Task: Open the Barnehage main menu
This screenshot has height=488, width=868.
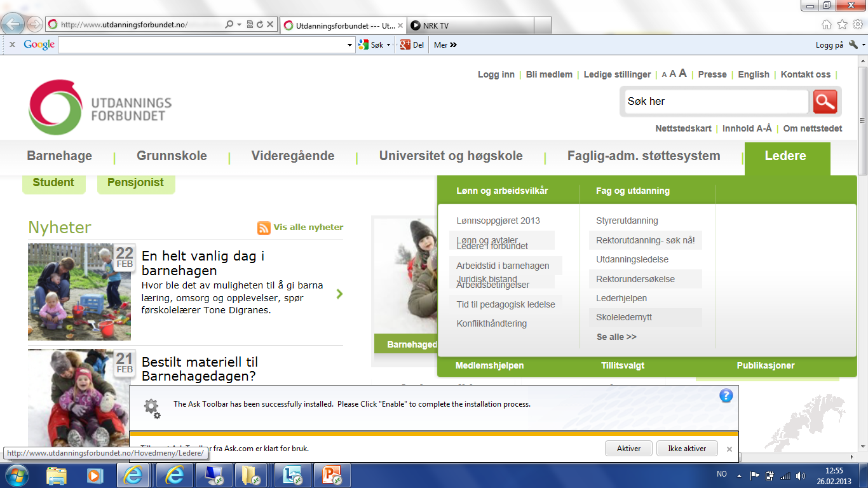Action: [60, 156]
